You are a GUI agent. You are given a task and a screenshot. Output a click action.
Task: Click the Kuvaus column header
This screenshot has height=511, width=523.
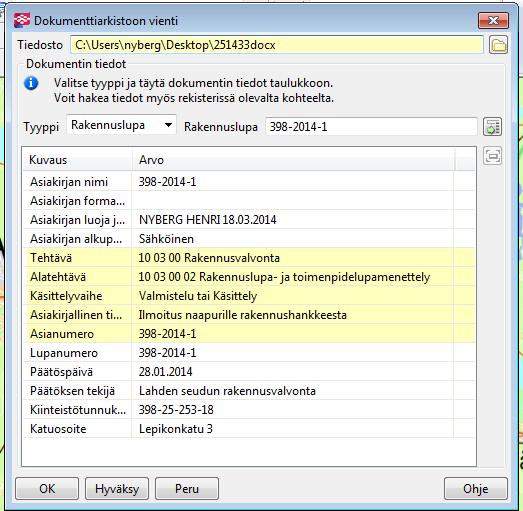tap(77, 160)
